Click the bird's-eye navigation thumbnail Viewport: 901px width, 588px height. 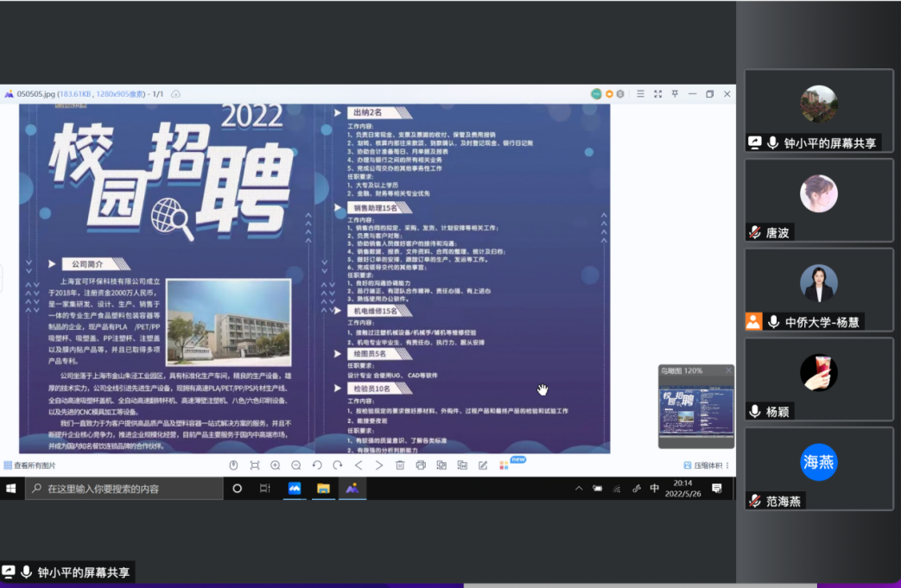coord(696,412)
